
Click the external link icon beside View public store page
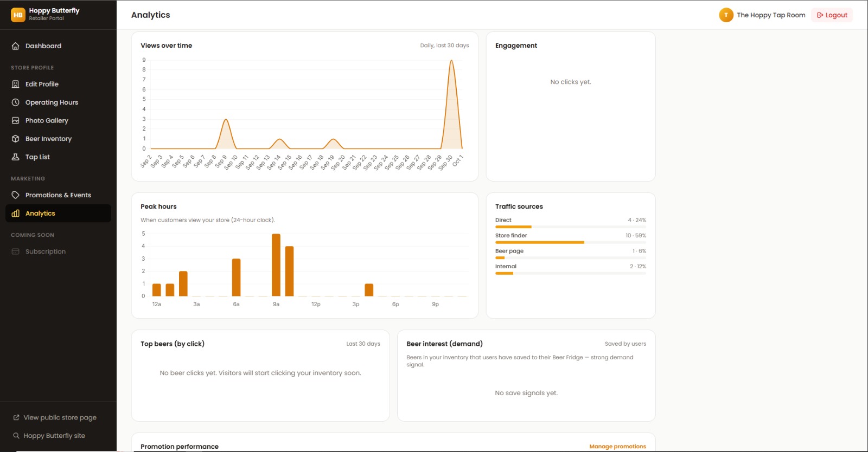click(16, 417)
